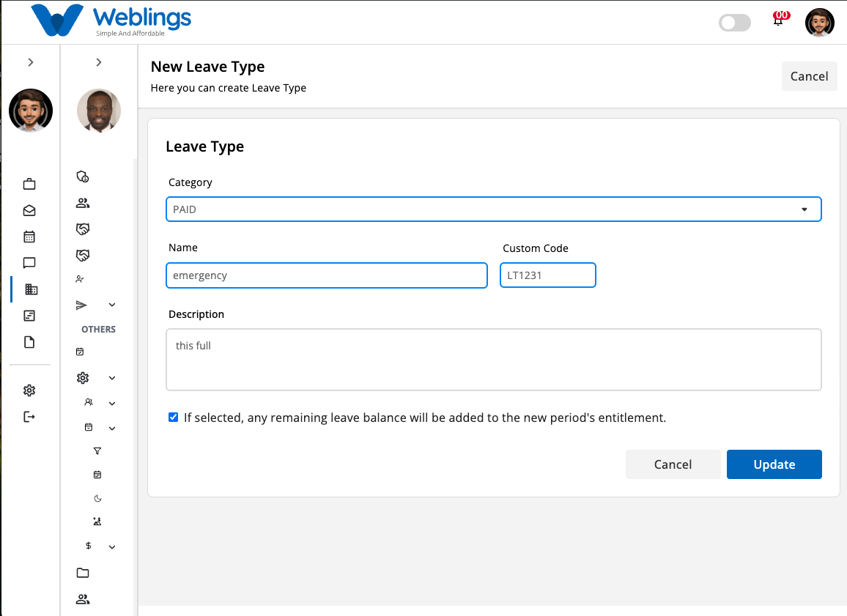This screenshot has width=847, height=616.
Task: Expand the submenu panel using its top chevron
Action: pyautogui.click(x=99, y=62)
